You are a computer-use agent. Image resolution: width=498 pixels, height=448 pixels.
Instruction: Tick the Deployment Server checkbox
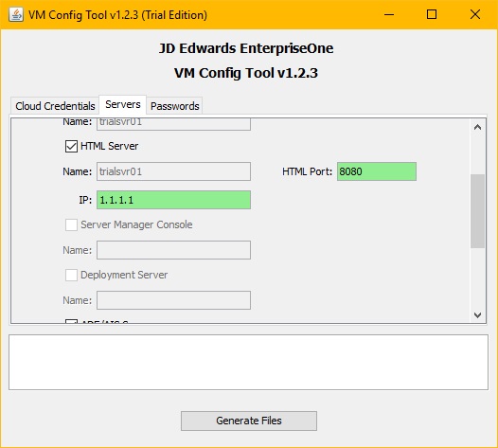tap(71, 276)
